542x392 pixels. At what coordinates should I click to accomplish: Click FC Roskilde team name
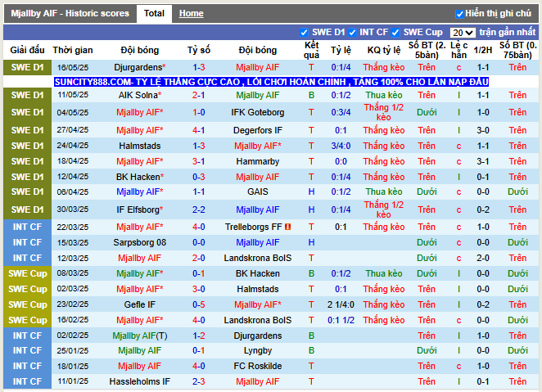258,366
